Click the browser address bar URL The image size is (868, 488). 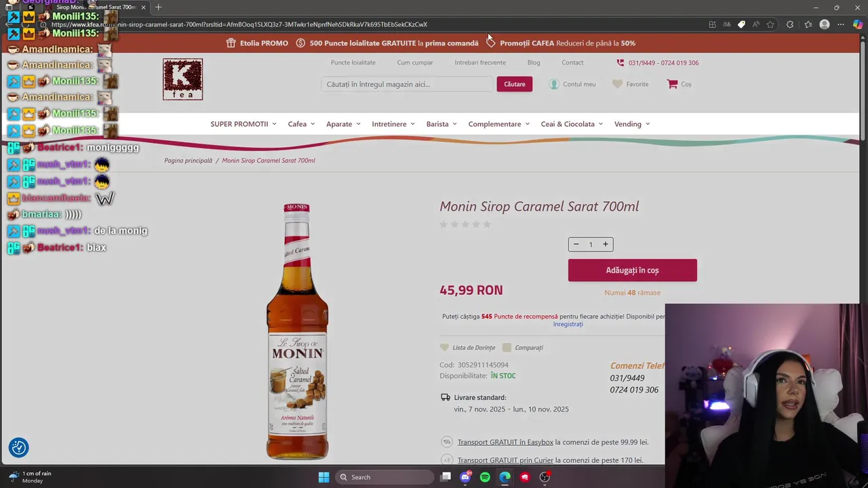point(239,24)
